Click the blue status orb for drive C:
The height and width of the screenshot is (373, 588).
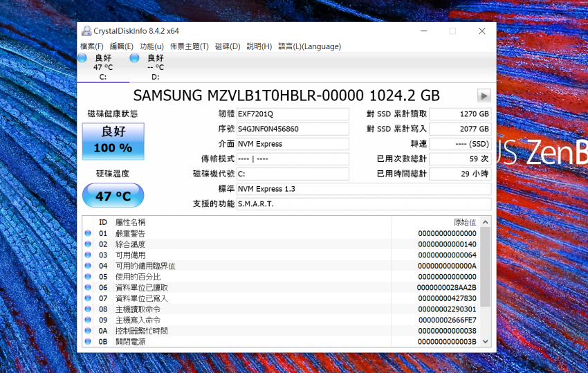82,58
